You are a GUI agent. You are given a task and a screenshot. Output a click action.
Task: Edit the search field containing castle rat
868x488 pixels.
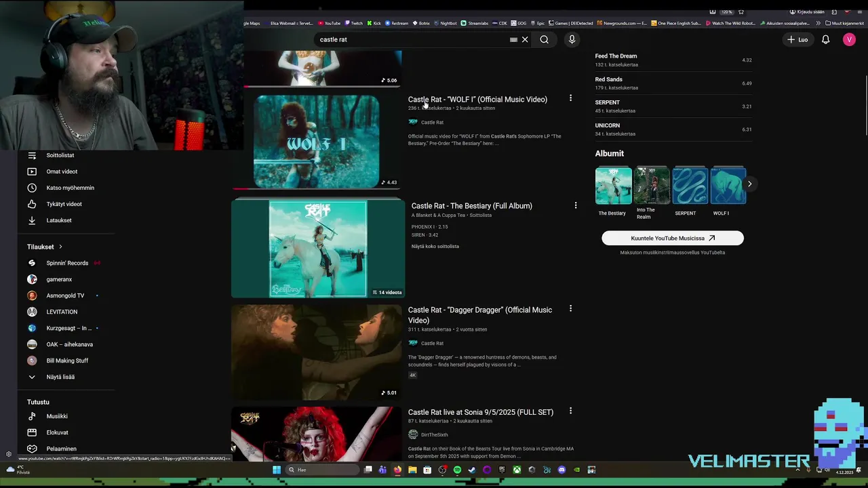click(412, 39)
